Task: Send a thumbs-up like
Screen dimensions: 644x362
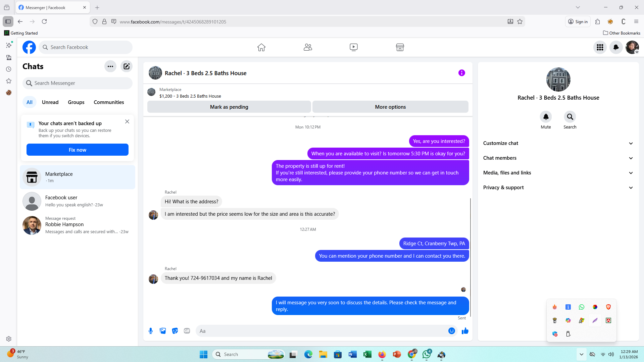Action: click(465, 331)
